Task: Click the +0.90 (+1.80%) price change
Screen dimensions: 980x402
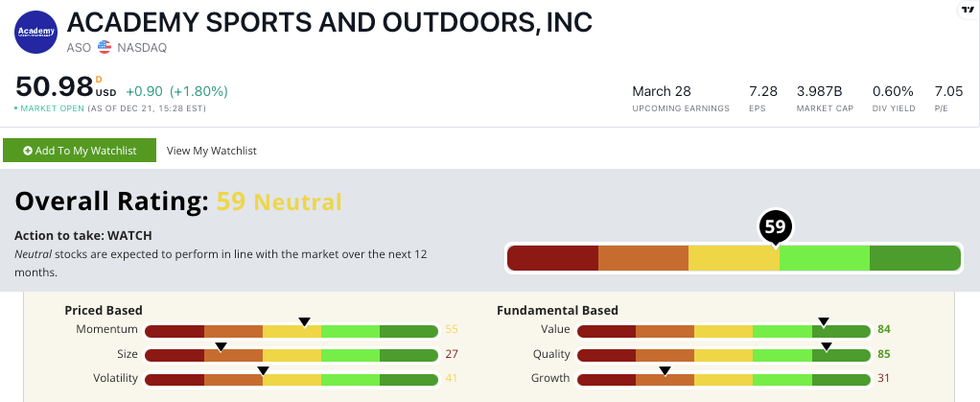Action: [176, 91]
